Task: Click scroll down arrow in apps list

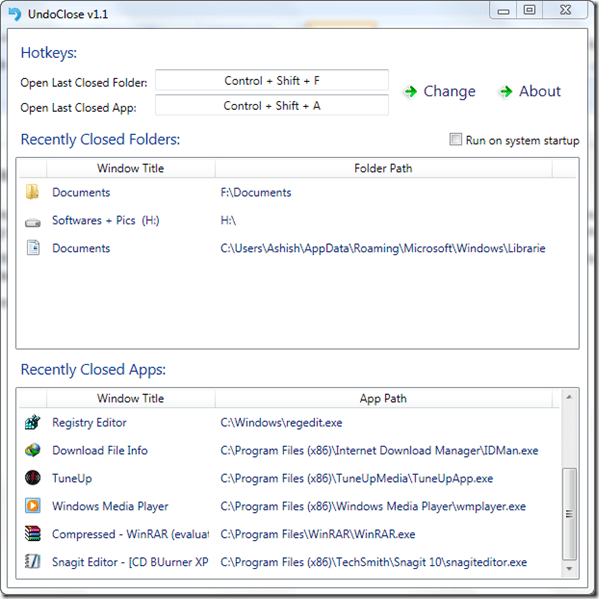Action: (569, 569)
